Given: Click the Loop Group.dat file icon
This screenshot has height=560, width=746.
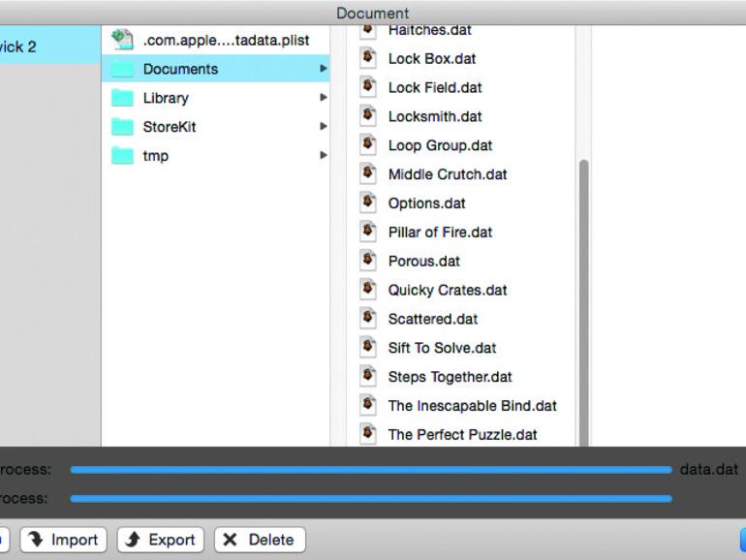Looking at the screenshot, I should pos(368,144).
